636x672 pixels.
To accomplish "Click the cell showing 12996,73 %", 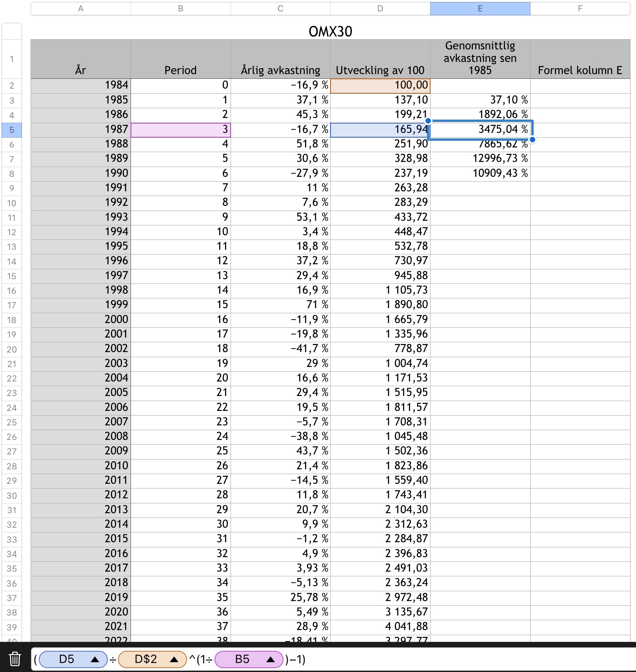I will pos(480,159).
